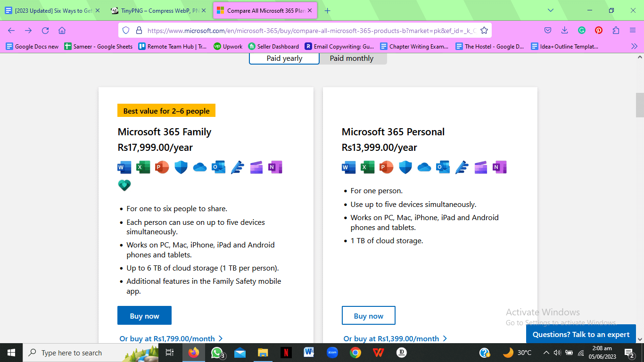
Task: Close the Compare All Microsoft 365 Plans tab
Action: coord(310,10)
